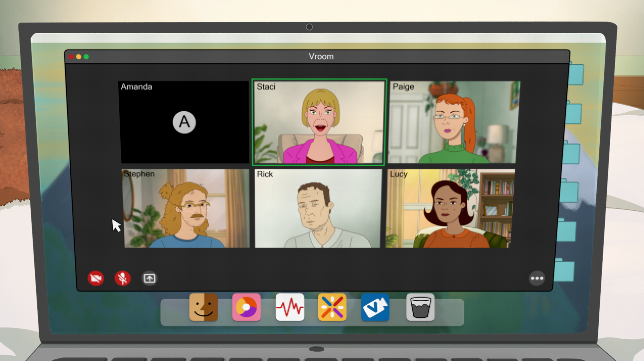Select Paige's video tile
This screenshot has width=644, height=361.
pyautogui.click(x=454, y=122)
